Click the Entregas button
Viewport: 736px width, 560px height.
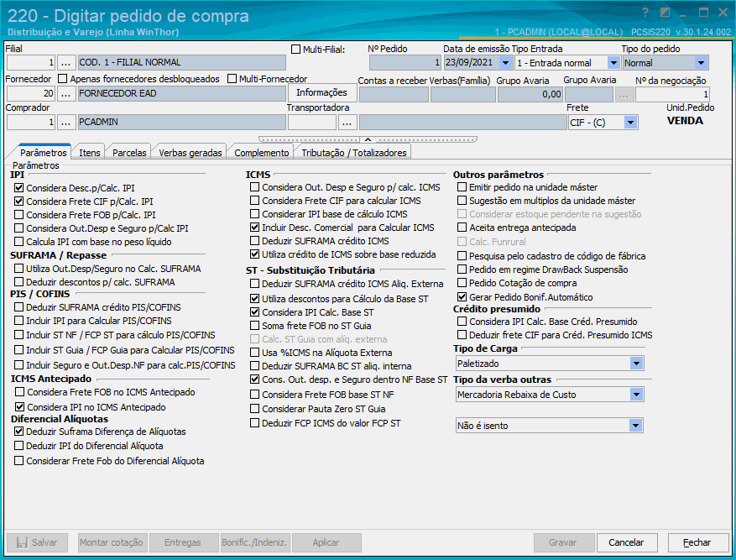pos(183,542)
